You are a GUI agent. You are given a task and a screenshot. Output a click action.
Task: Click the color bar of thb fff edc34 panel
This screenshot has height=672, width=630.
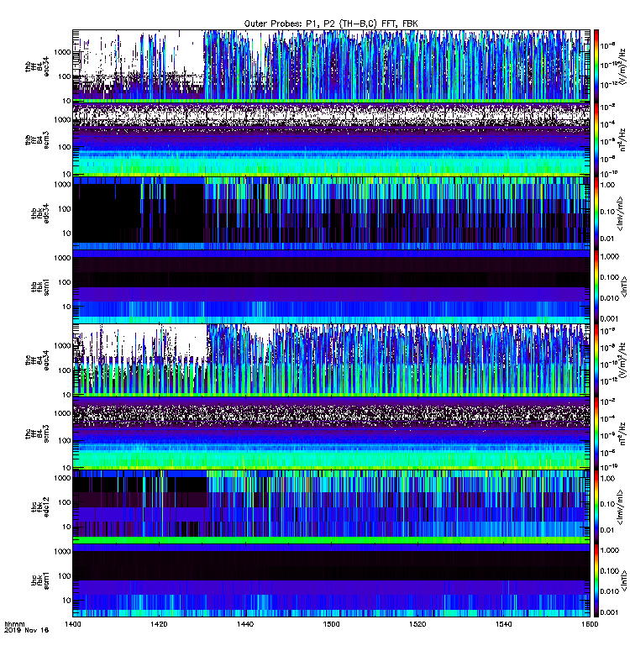(596, 66)
